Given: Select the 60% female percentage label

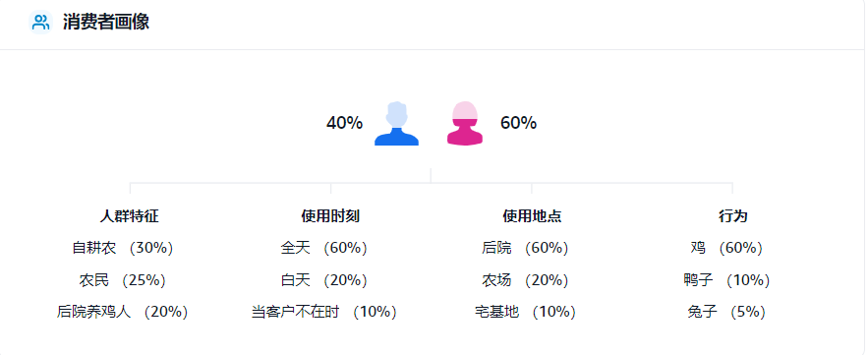Looking at the screenshot, I should [x=518, y=123].
